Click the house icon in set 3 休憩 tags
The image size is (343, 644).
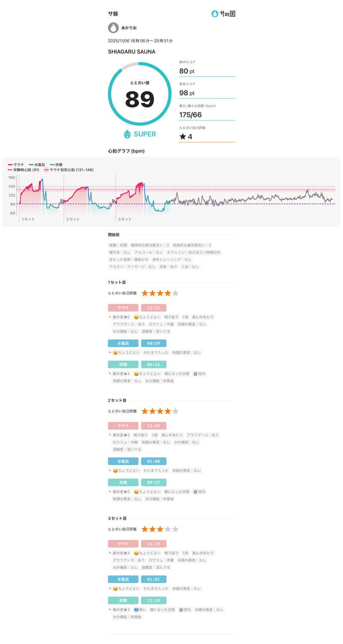point(181,610)
